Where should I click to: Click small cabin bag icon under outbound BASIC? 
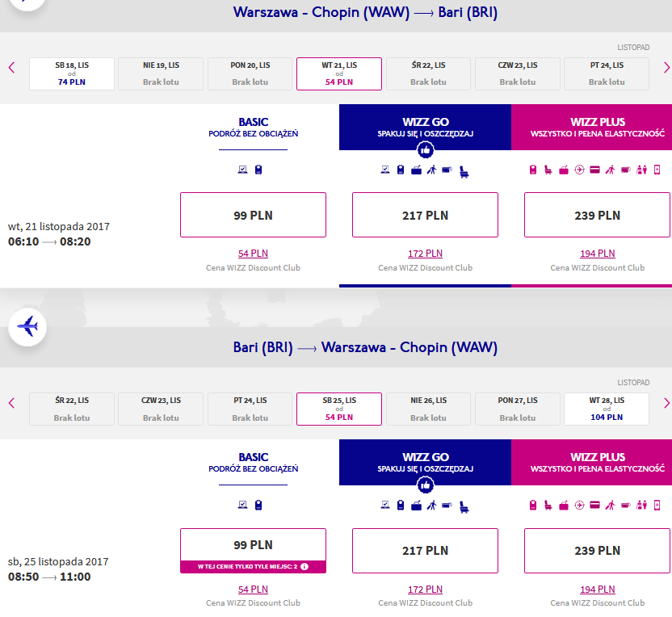[x=258, y=170]
